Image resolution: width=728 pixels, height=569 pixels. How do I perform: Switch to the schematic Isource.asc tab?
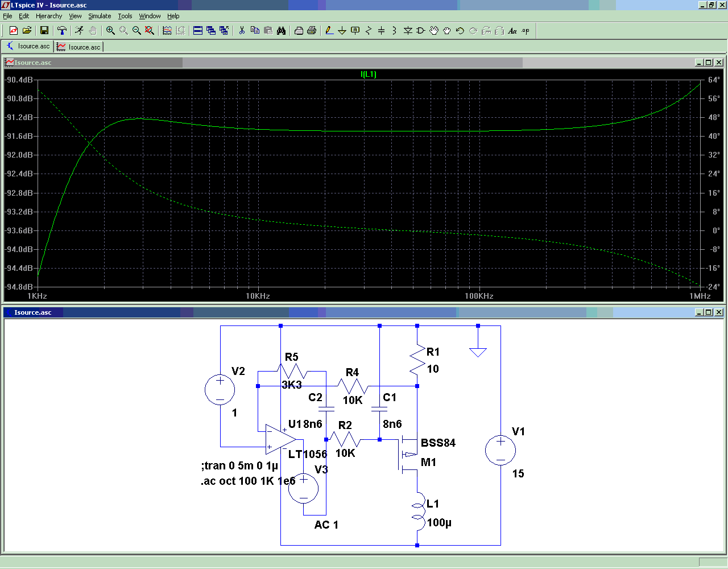(x=28, y=47)
